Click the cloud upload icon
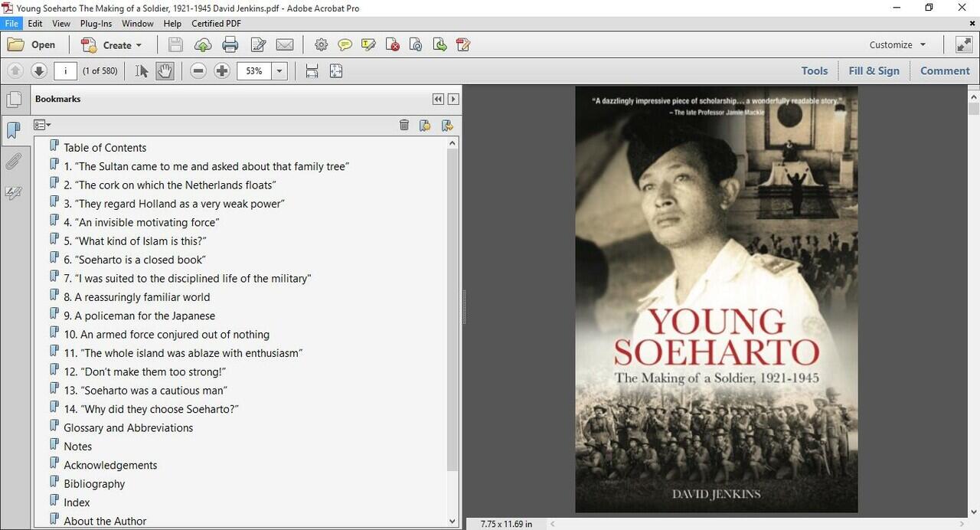 pyautogui.click(x=203, y=45)
